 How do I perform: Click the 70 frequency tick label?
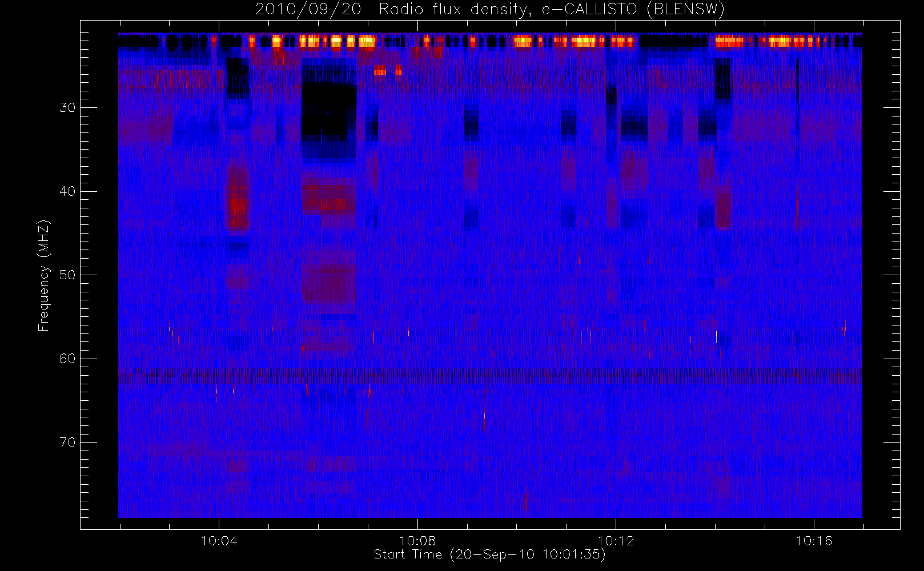tap(67, 443)
